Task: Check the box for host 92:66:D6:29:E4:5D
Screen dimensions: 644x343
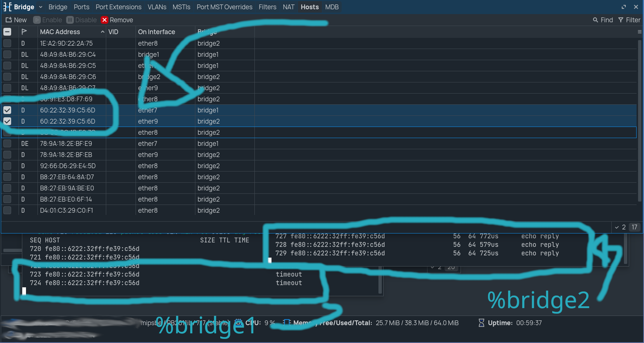Action: pyautogui.click(x=7, y=166)
